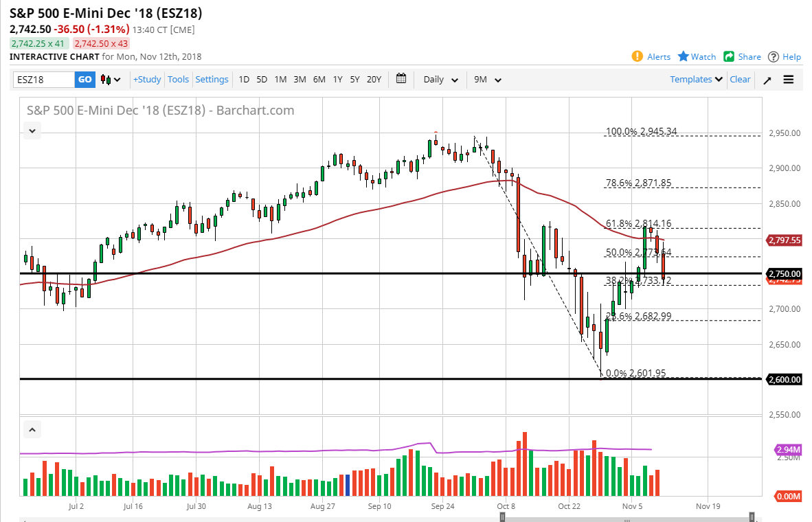The height and width of the screenshot is (522, 812).
Task: Collapse the main price chart panel
Action: pos(32,130)
